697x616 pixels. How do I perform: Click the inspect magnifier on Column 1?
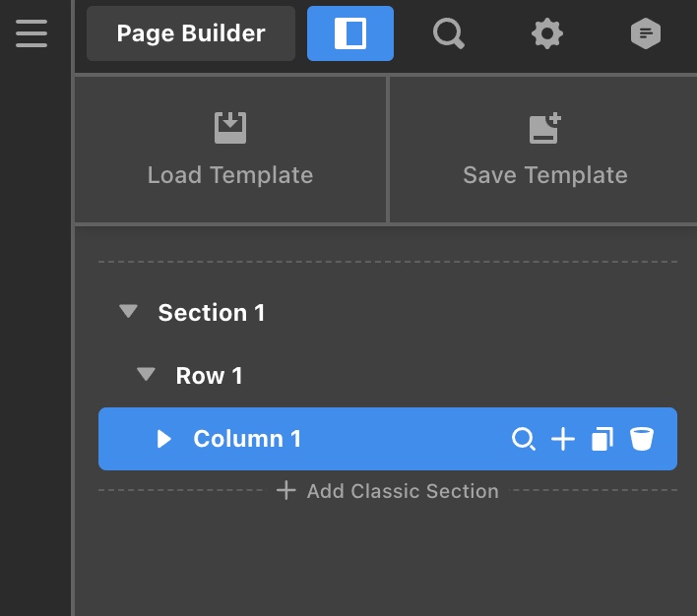pyautogui.click(x=524, y=439)
